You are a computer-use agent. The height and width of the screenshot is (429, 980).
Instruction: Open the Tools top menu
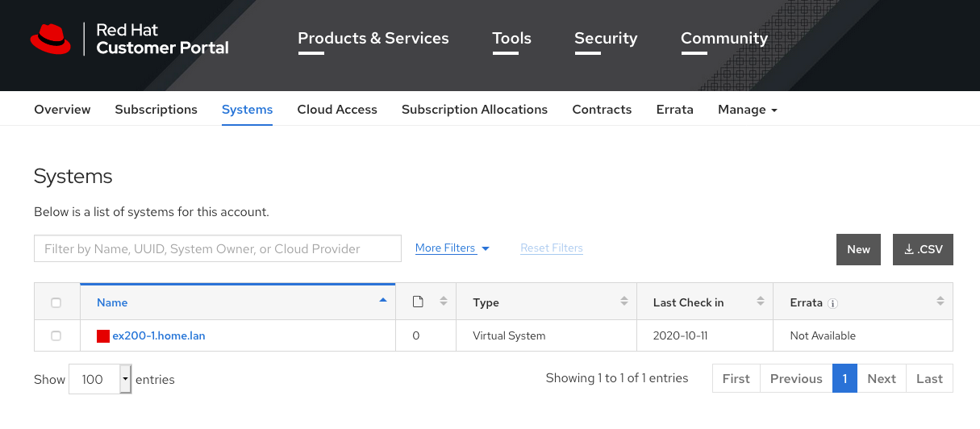tap(511, 38)
